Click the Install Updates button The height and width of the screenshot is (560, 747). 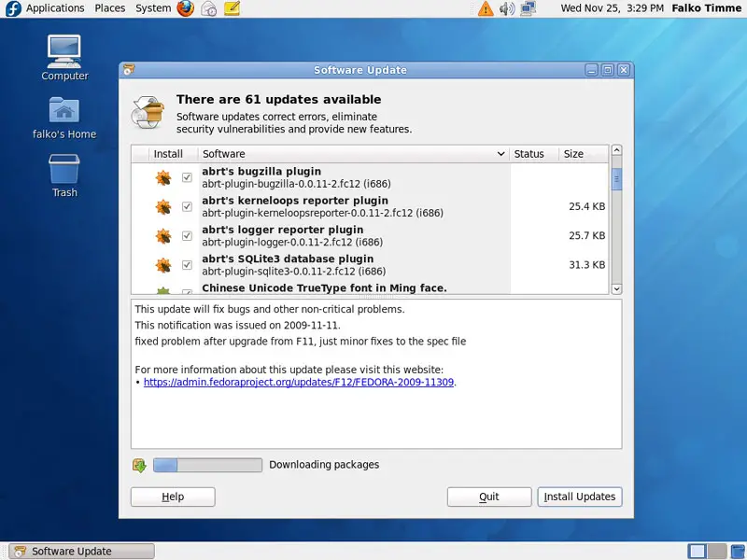(x=580, y=497)
